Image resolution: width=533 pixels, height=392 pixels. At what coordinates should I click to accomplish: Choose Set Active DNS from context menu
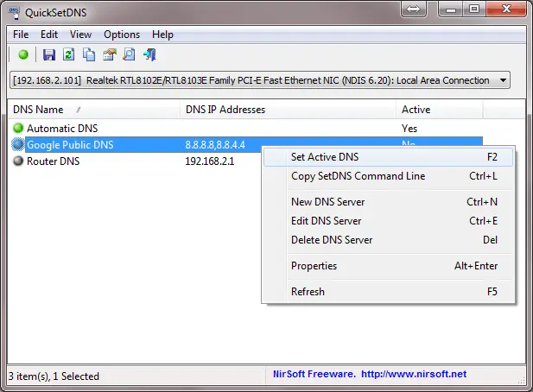click(x=388, y=157)
